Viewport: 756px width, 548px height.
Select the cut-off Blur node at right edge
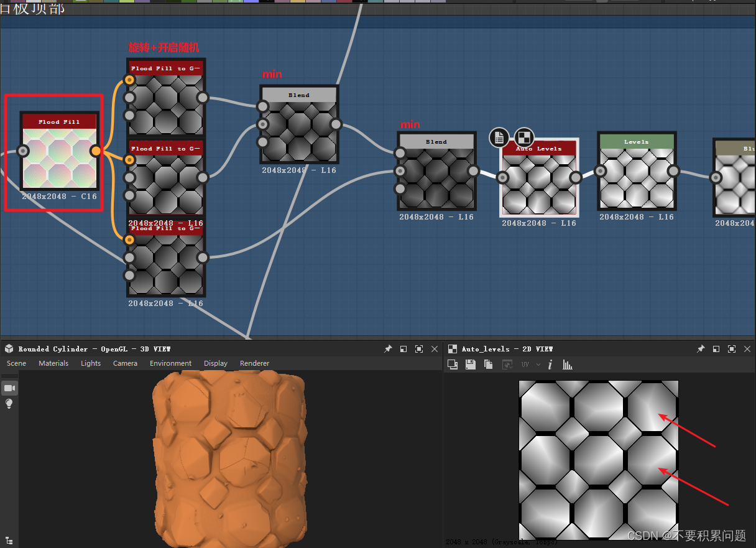(x=734, y=178)
